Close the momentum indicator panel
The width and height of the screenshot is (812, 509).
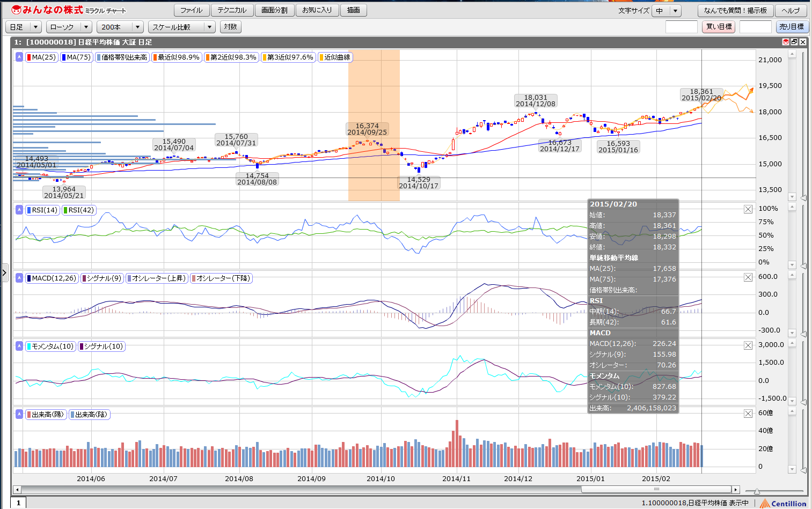pyautogui.click(x=748, y=345)
